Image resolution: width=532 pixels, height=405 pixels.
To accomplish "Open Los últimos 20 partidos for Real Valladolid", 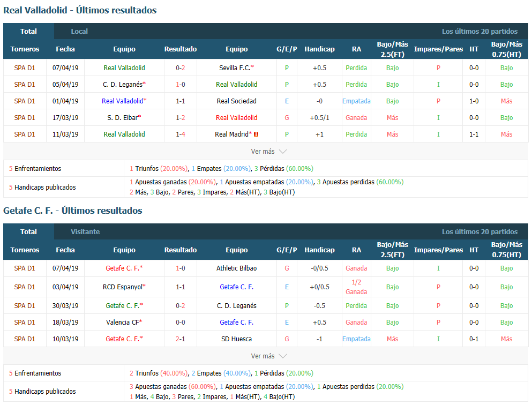I will [x=479, y=31].
